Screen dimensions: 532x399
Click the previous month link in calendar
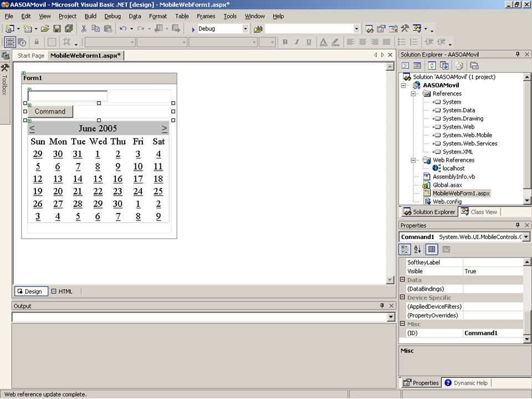coord(32,129)
